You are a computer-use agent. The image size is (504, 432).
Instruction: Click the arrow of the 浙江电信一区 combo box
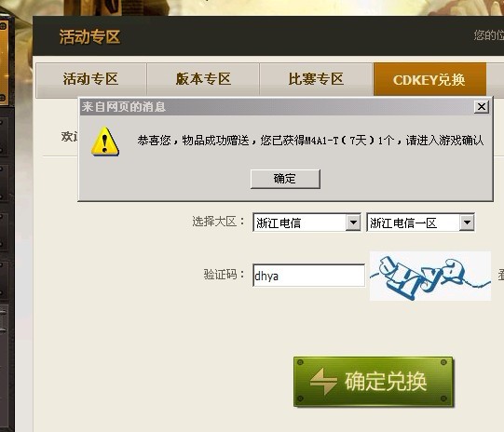(467, 223)
